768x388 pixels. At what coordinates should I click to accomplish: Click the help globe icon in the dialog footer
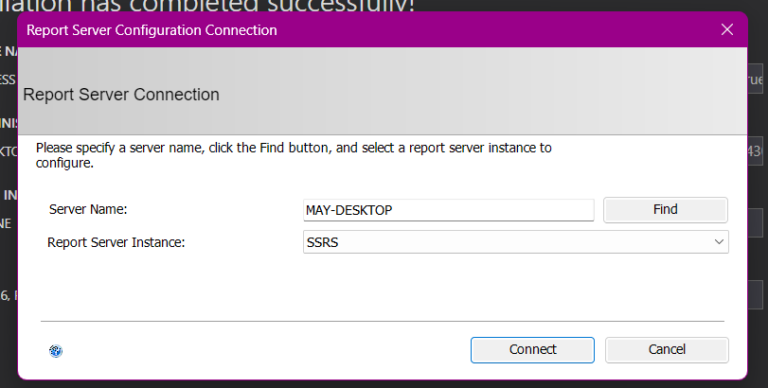pos(56,351)
